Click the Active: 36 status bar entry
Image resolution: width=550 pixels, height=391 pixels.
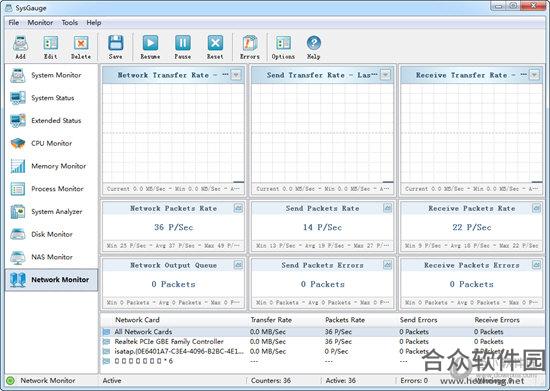[x=341, y=380]
